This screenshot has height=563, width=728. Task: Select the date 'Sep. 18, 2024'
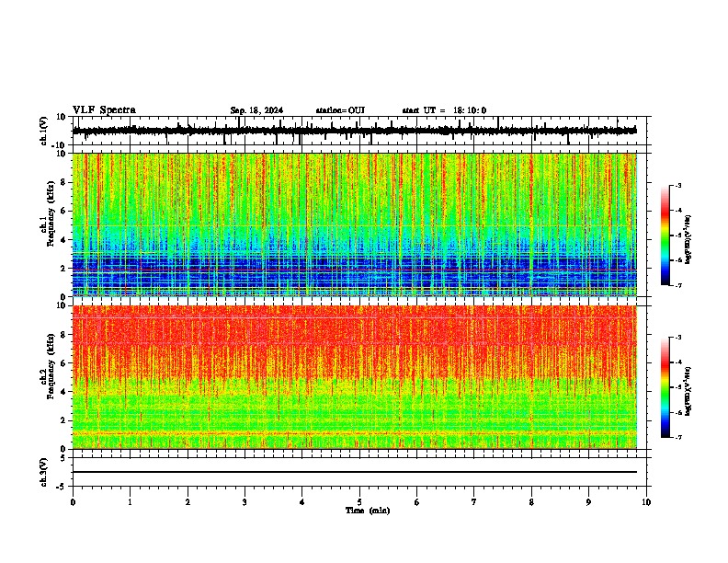tap(256, 110)
